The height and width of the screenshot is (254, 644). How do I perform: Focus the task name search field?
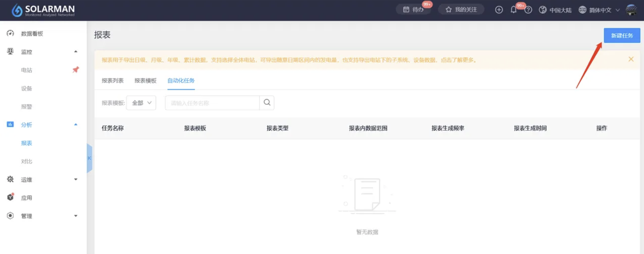212,103
